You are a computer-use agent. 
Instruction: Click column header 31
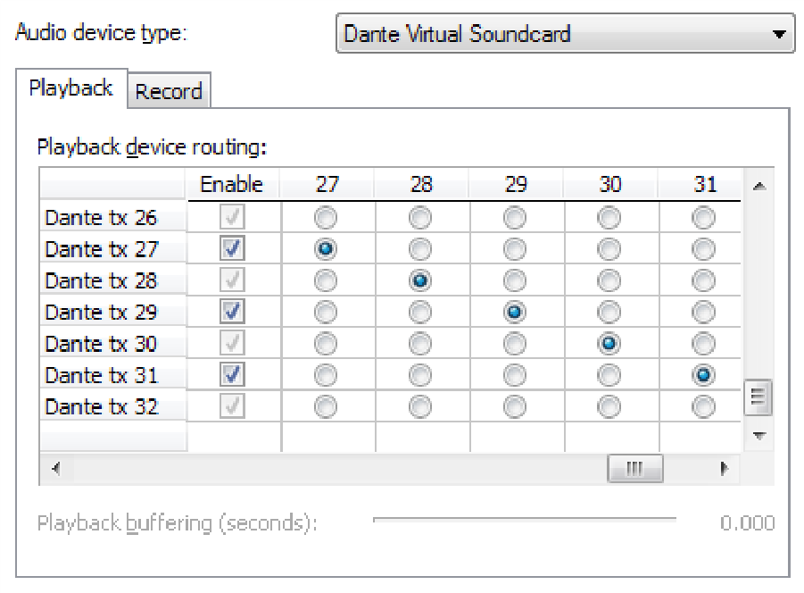coord(700,184)
